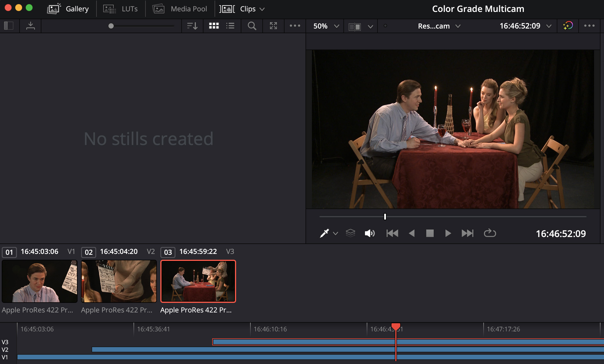Image resolution: width=604 pixels, height=364 pixels.
Task: Click the import stills download icon
Action: coord(30,26)
